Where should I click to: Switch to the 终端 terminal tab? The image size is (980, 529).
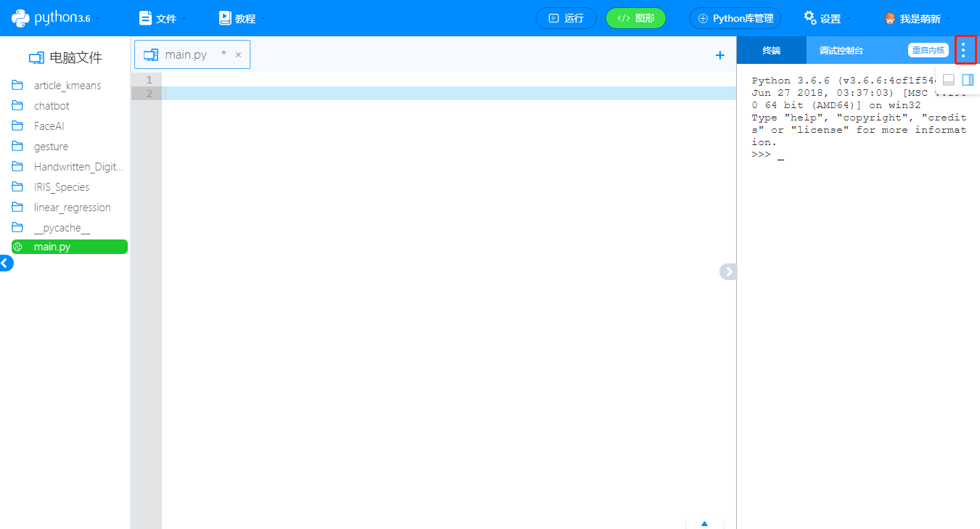coord(772,50)
